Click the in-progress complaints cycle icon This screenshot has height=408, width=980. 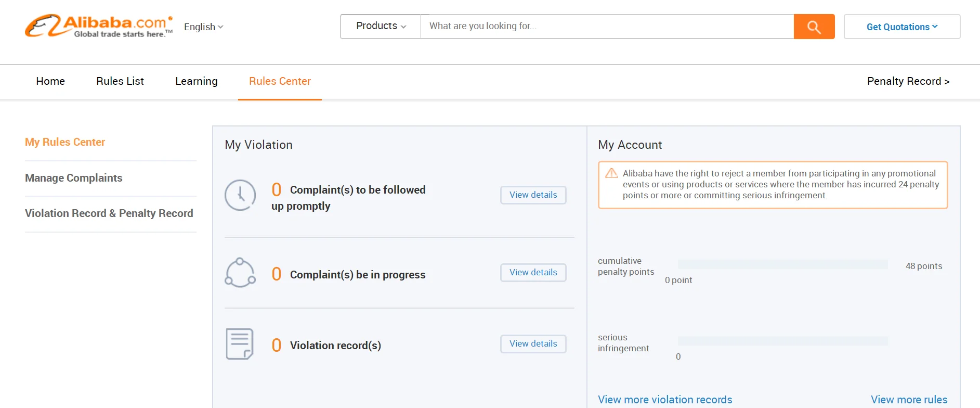pyautogui.click(x=240, y=273)
